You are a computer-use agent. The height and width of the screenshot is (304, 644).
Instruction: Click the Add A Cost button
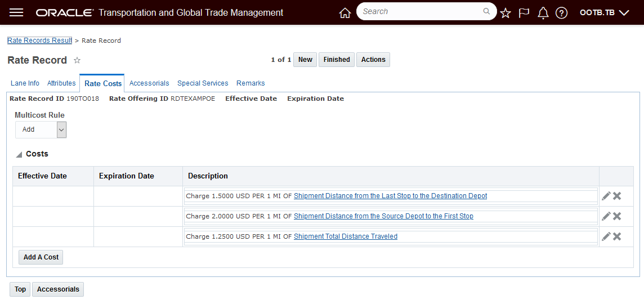[x=41, y=257]
